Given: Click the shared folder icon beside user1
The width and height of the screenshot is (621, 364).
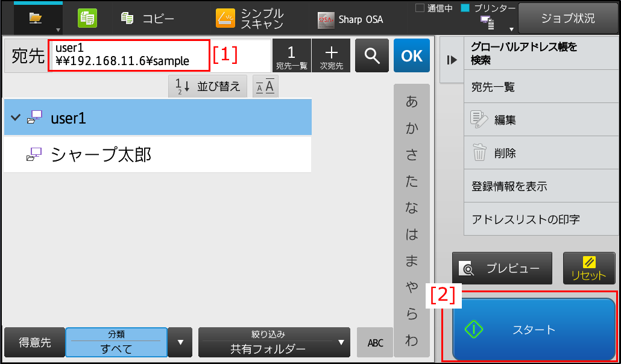Looking at the screenshot, I should point(34,118).
